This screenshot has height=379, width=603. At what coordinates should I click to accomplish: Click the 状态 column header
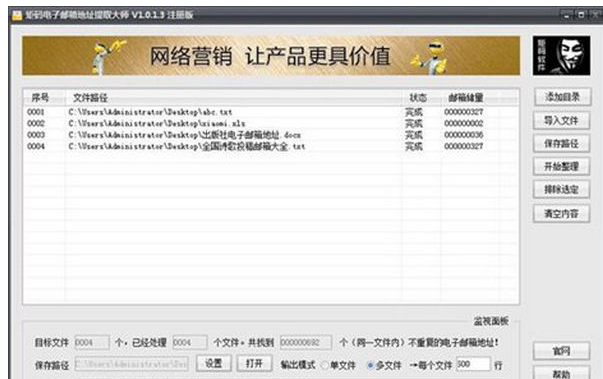[x=421, y=98]
